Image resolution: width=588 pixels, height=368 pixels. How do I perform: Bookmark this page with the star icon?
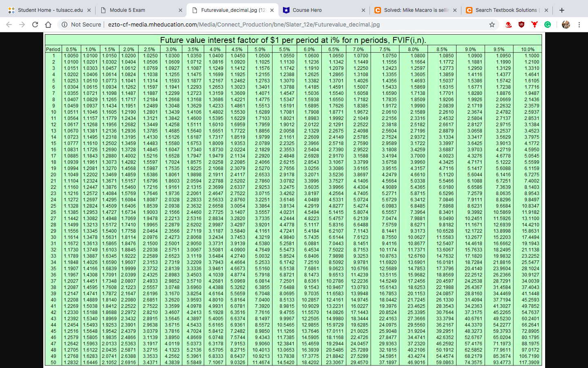[492, 25]
